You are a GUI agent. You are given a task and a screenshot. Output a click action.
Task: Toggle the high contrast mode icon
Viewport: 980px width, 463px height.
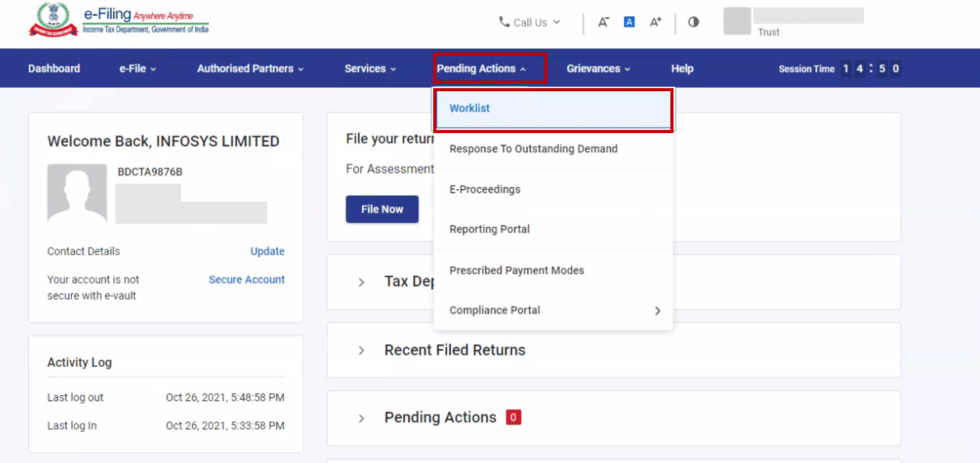click(693, 22)
